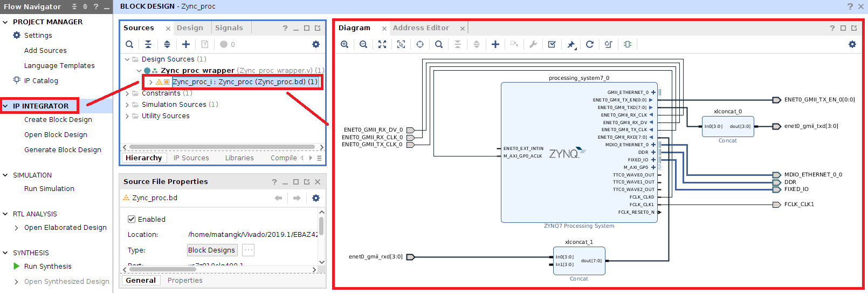Collapse all sources in Sources toolbar
Image resolution: width=868 pixels, height=293 pixels.
[148, 44]
